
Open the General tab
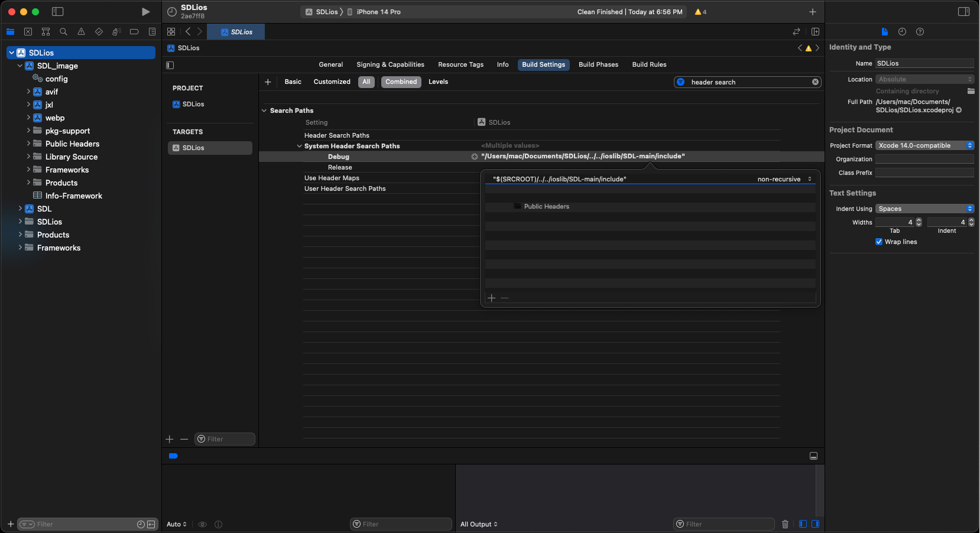330,65
